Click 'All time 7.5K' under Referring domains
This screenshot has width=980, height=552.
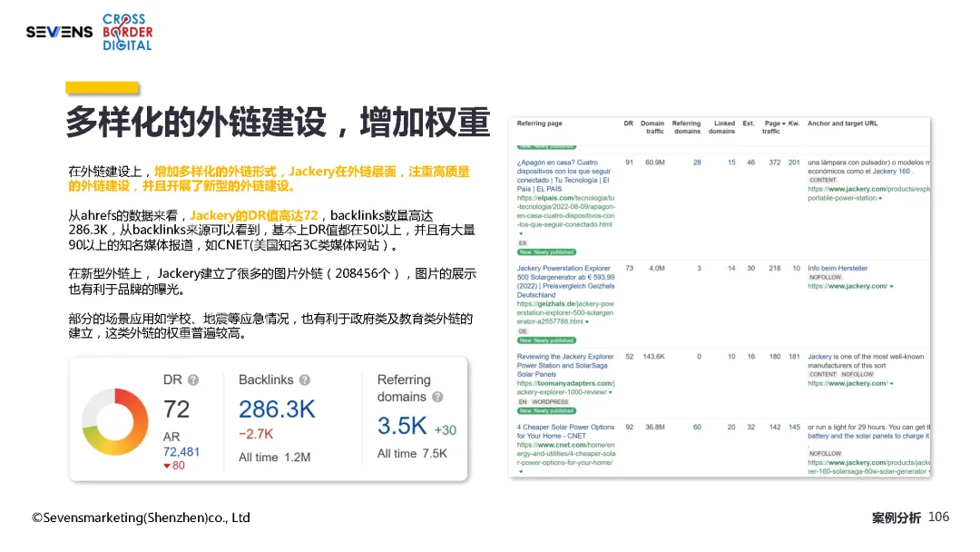pyautogui.click(x=412, y=454)
